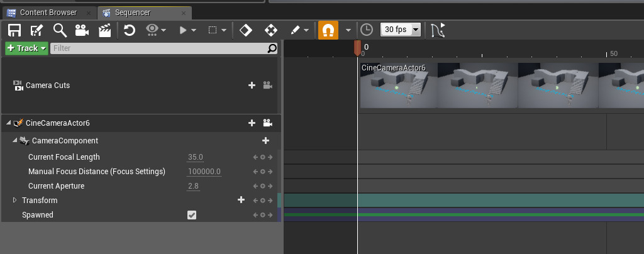This screenshot has width=644, height=254.
Task: Click the green Track add button
Action: 26,48
